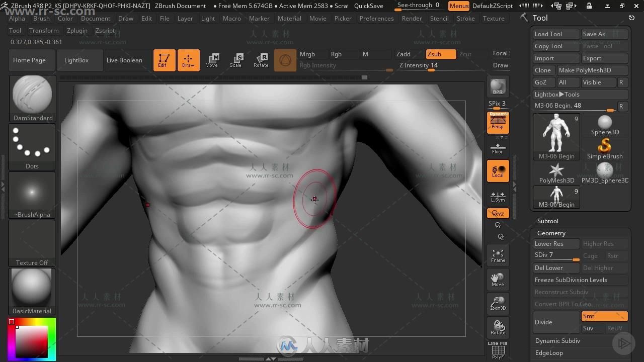Expand the Subtool section

click(547, 221)
